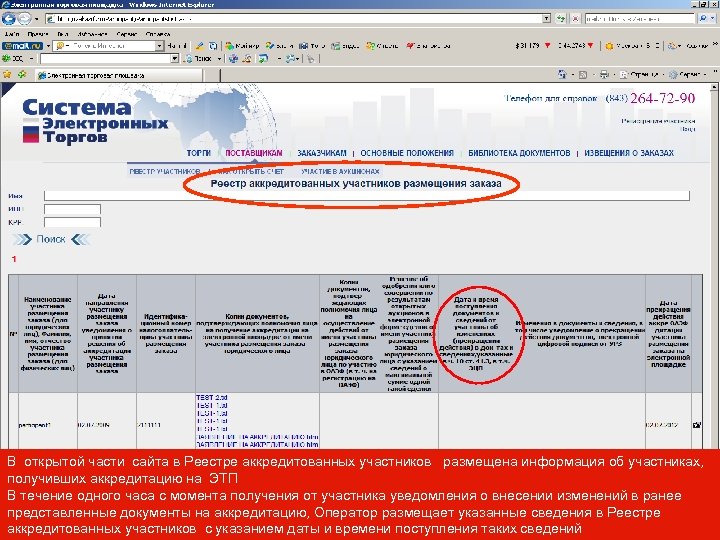Click the Найти button on the Mail.ru toolbar

177,46
